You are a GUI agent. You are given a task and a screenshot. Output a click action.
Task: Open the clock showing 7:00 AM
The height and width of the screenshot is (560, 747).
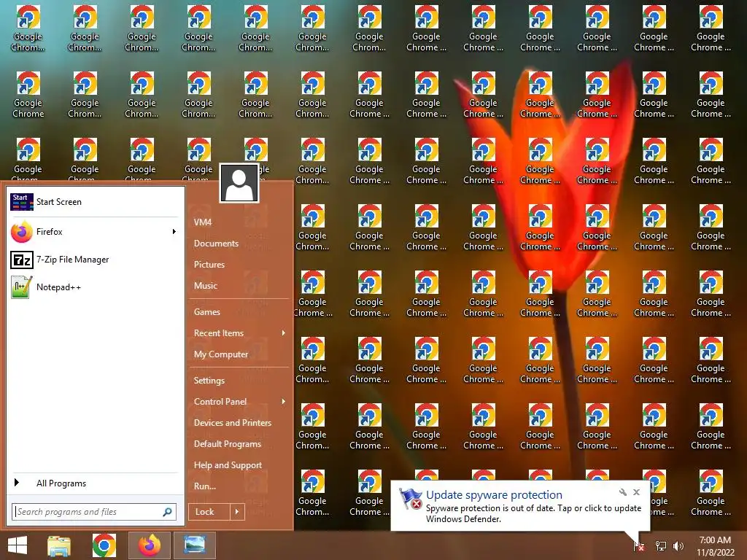pyautogui.click(x=715, y=546)
